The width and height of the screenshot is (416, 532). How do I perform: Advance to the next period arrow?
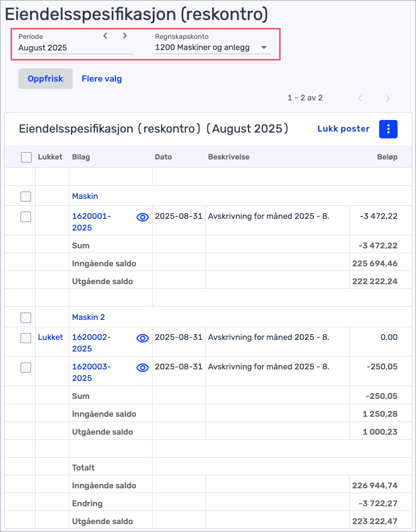click(125, 36)
